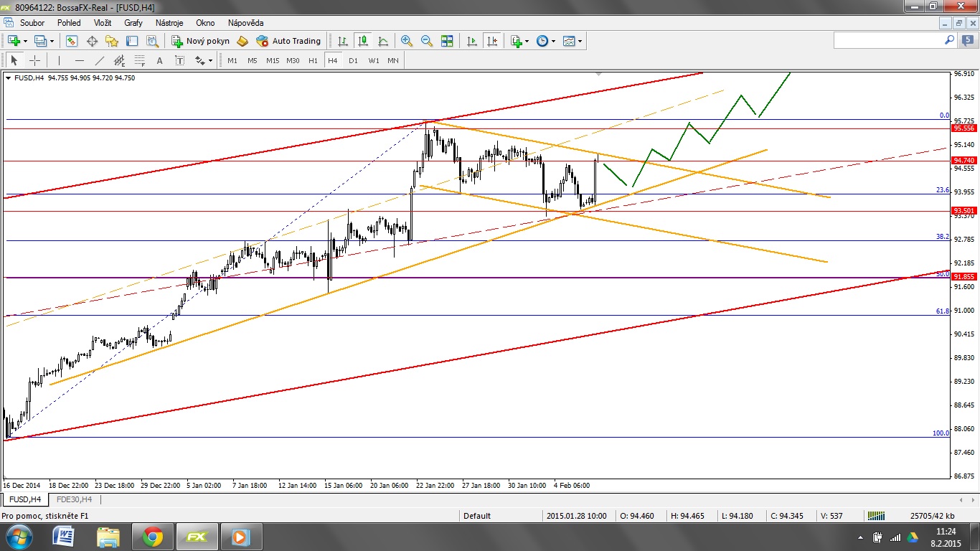Image resolution: width=980 pixels, height=551 pixels.
Task: Toggle the Auto Trading button
Action: coord(288,41)
